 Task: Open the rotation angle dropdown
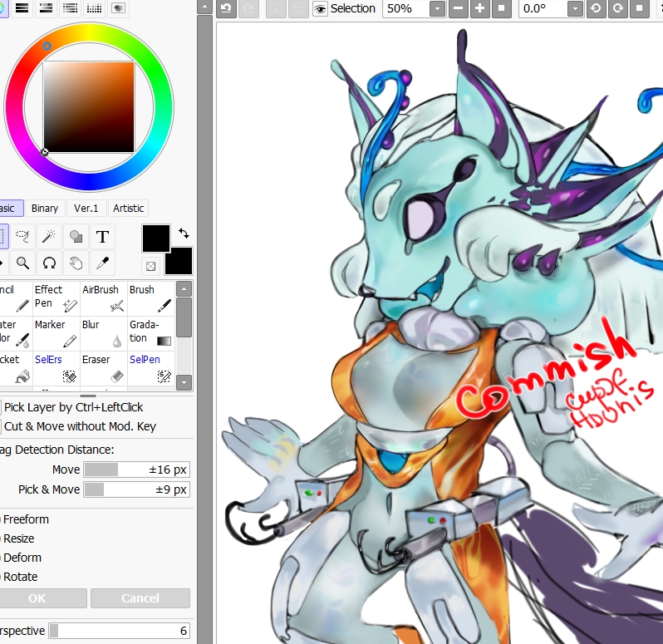[x=574, y=9]
